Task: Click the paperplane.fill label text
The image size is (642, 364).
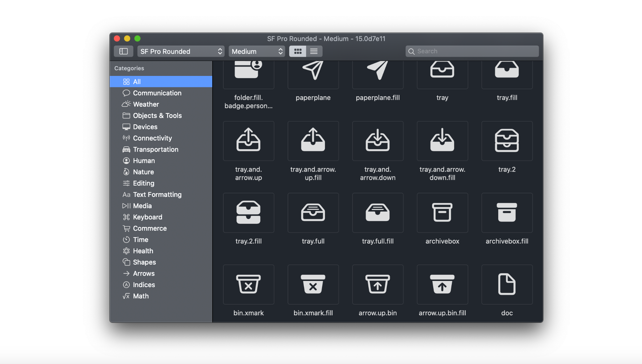Action: pos(378,98)
